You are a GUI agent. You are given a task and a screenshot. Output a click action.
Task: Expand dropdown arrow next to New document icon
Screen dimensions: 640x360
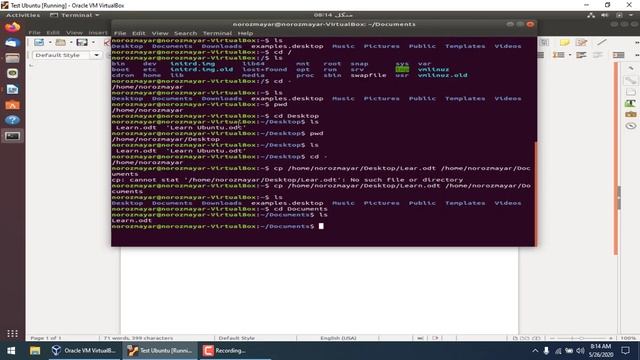(x=50, y=42)
